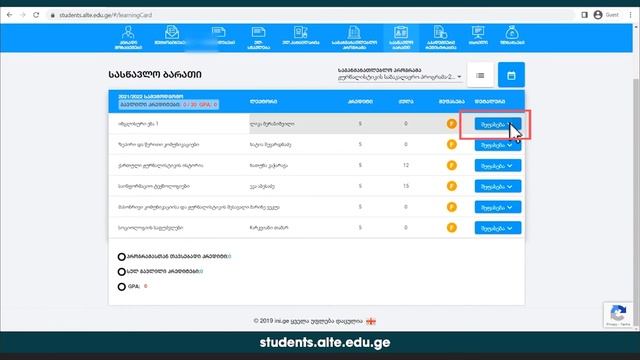
Task: Click the reCAPTCHA badge
Action: pos(618,315)
